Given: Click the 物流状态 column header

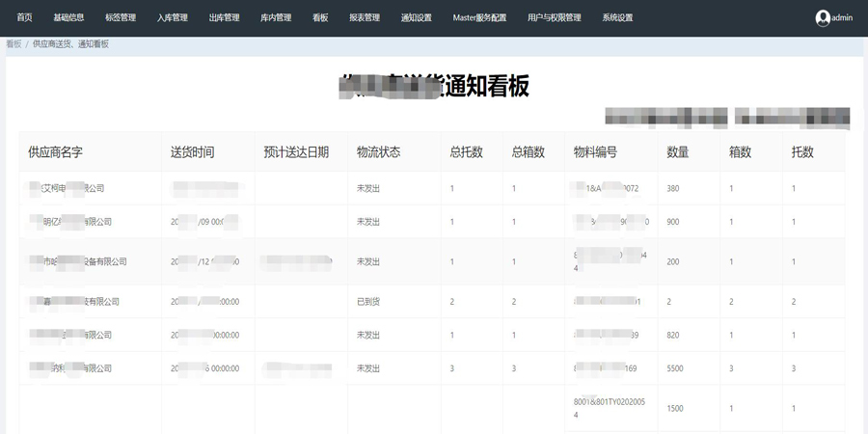Looking at the screenshot, I should 378,152.
